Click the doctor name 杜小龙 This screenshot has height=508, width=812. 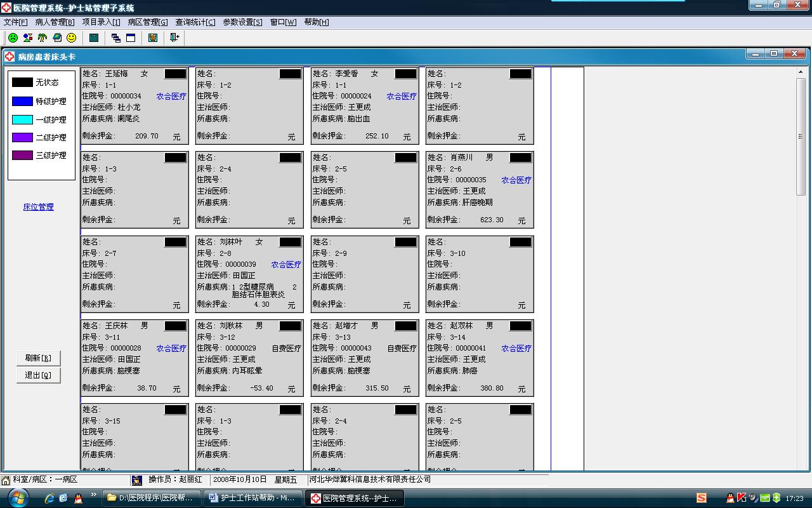[x=129, y=107]
